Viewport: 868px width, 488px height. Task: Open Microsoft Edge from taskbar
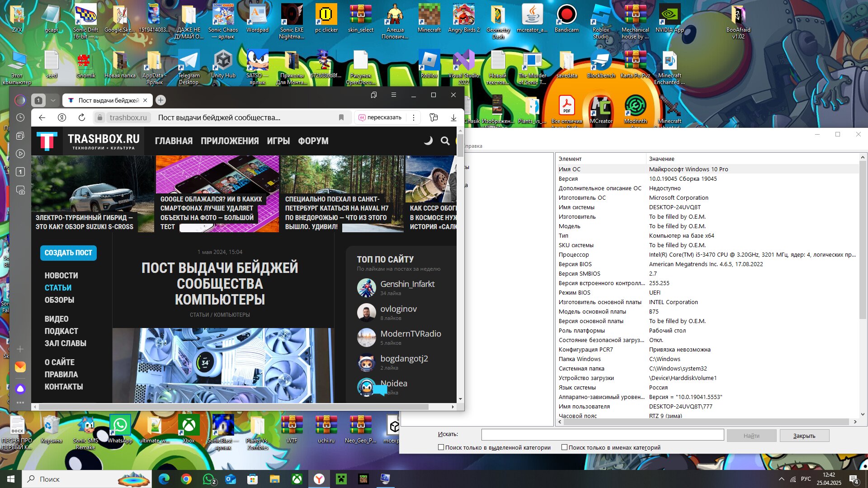[164, 479]
